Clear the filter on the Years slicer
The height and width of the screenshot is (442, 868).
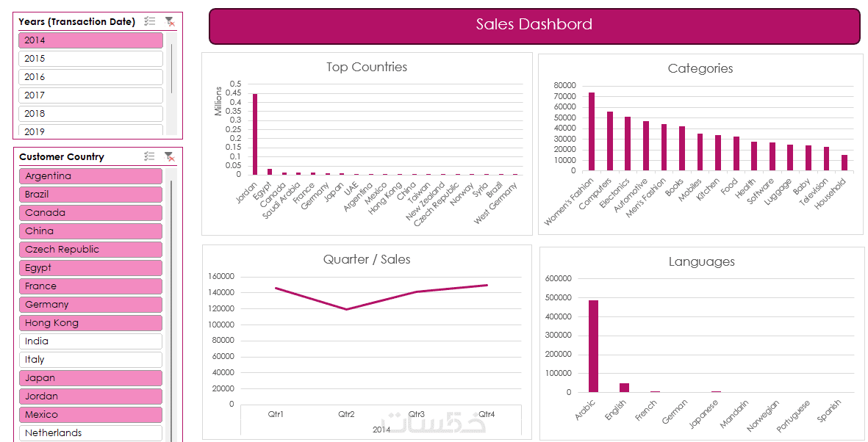coord(170,22)
